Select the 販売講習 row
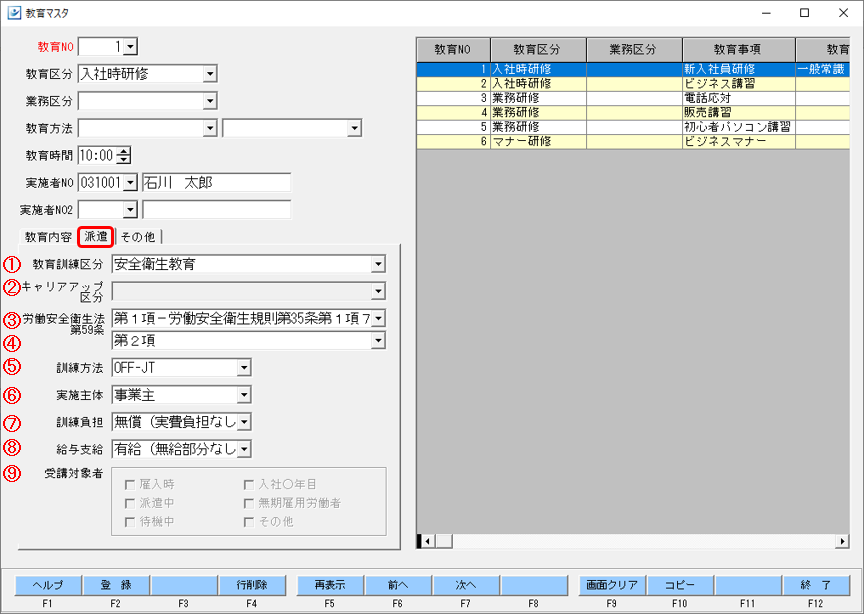Screen dimensions: 864x614 pyautogui.click(x=633, y=112)
